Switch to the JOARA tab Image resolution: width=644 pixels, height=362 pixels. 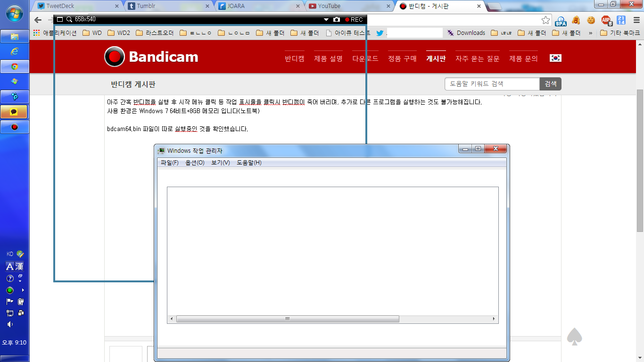coord(259,6)
